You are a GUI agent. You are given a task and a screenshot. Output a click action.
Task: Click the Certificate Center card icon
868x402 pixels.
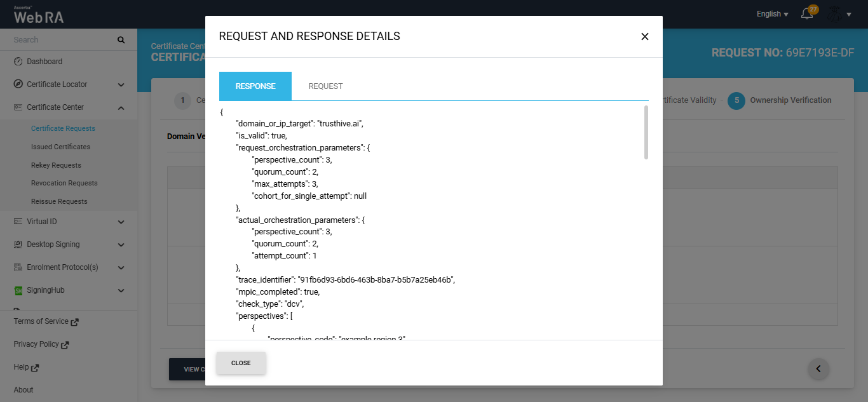18,107
